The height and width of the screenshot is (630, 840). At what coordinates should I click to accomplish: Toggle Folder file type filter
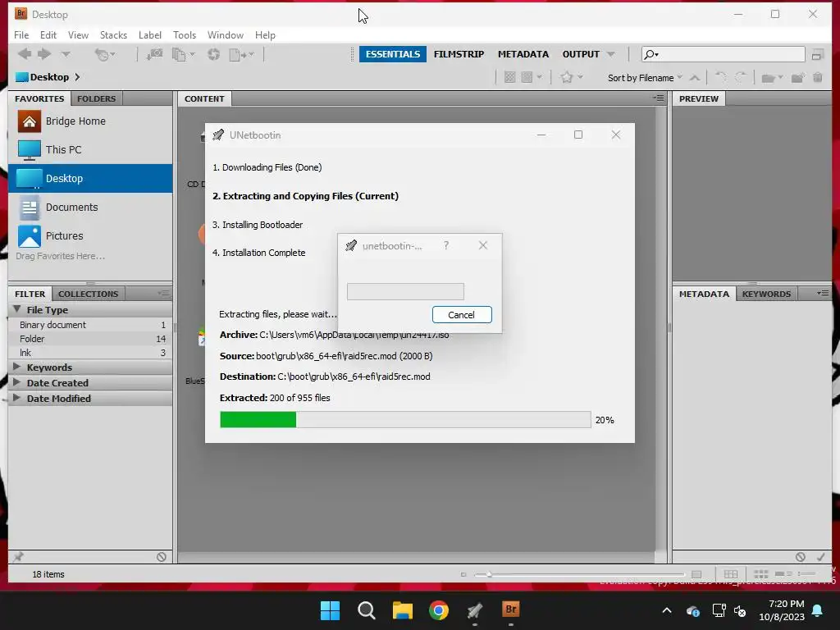[90, 339]
